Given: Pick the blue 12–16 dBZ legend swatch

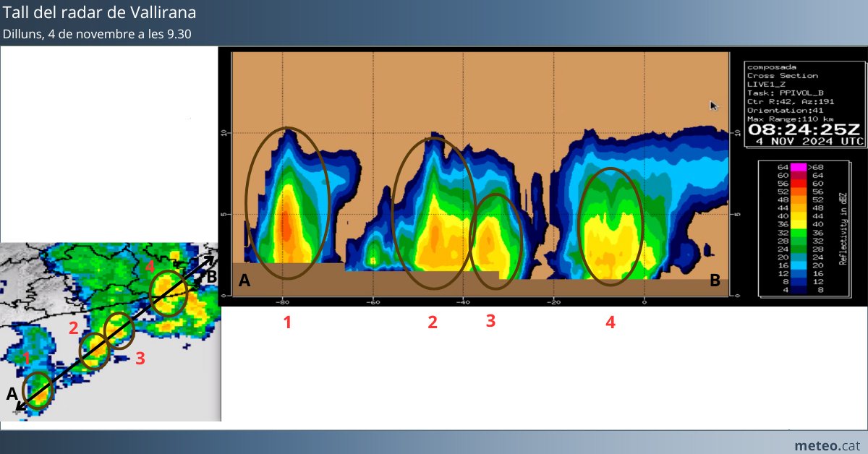Looking at the screenshot, I should [x=799, y=274].
